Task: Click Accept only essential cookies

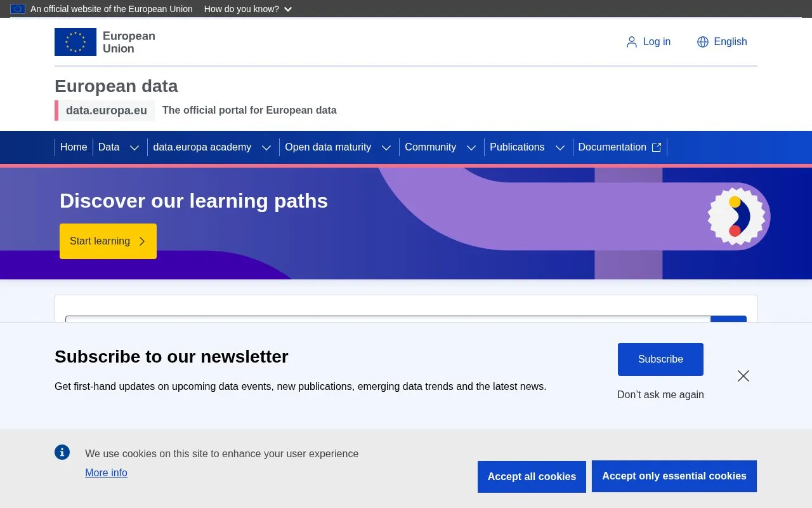Action: (x=674, y=476)
